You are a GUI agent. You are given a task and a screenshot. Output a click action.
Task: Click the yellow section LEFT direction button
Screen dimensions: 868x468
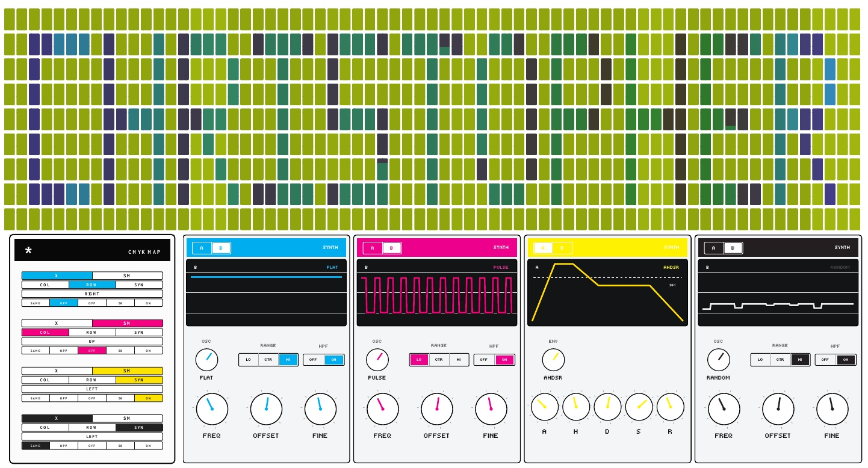[x=92, y=389]
